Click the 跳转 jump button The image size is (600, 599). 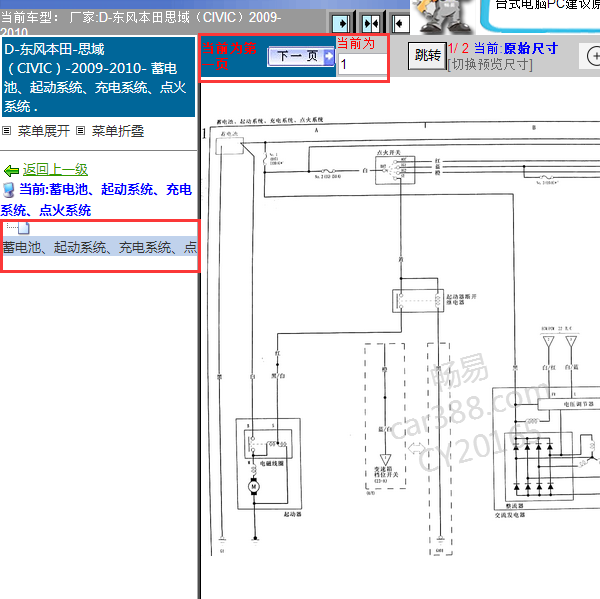[427, 56]
